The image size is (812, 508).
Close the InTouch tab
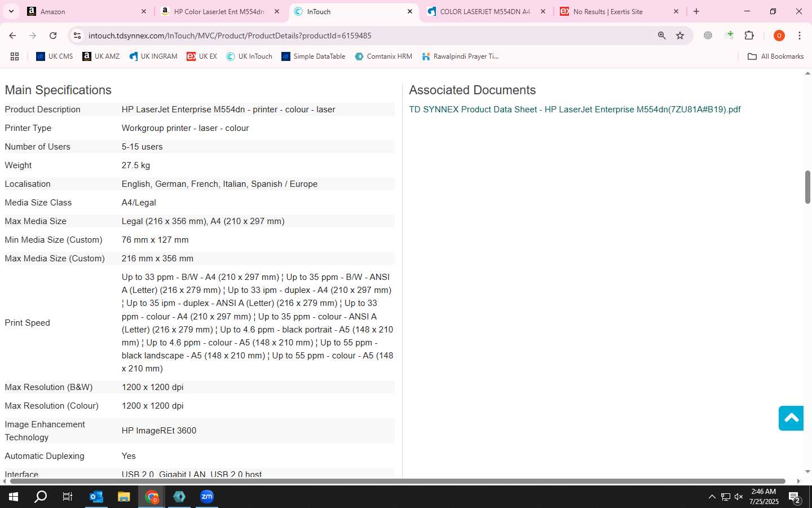410,11
